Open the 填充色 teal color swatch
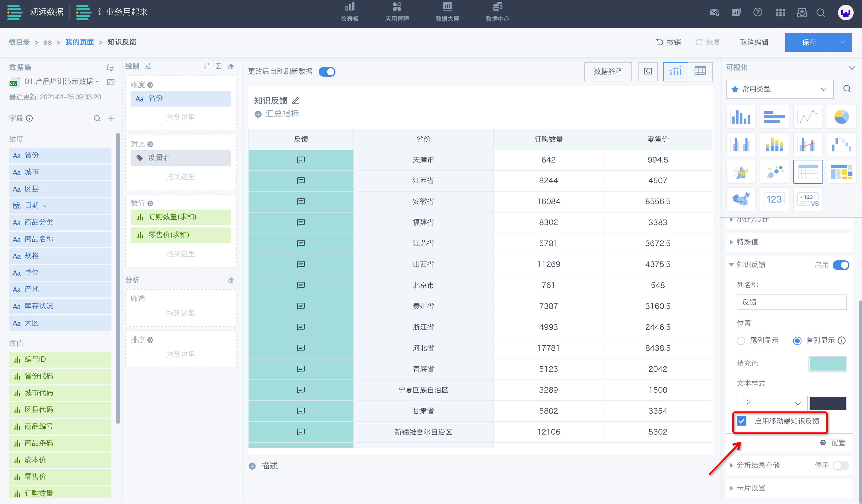862x504 pixels. pos(828,364)
